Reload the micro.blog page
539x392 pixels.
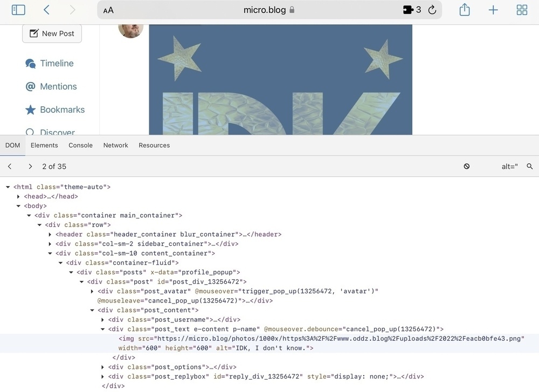pyautogui.click(x=432, y=10)
